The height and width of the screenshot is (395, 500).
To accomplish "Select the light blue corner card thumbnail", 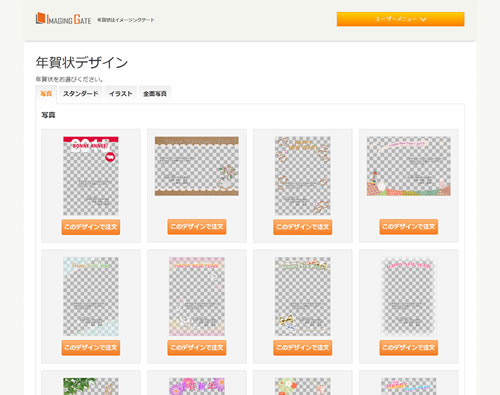I will pyautogui.click(x=91, y=296).
